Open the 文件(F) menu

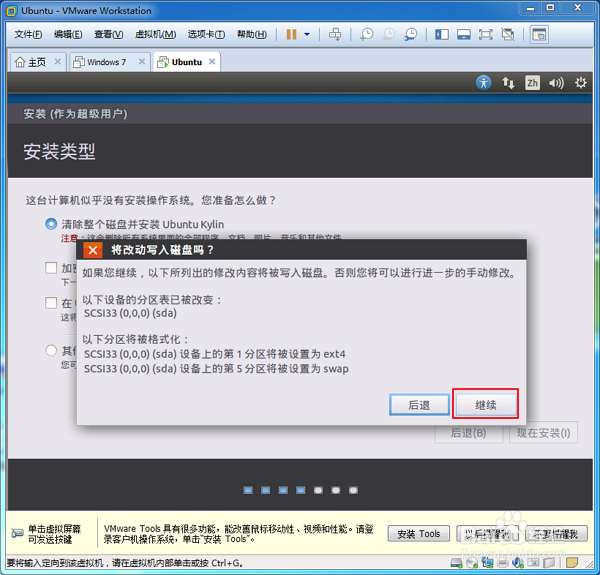28,34
